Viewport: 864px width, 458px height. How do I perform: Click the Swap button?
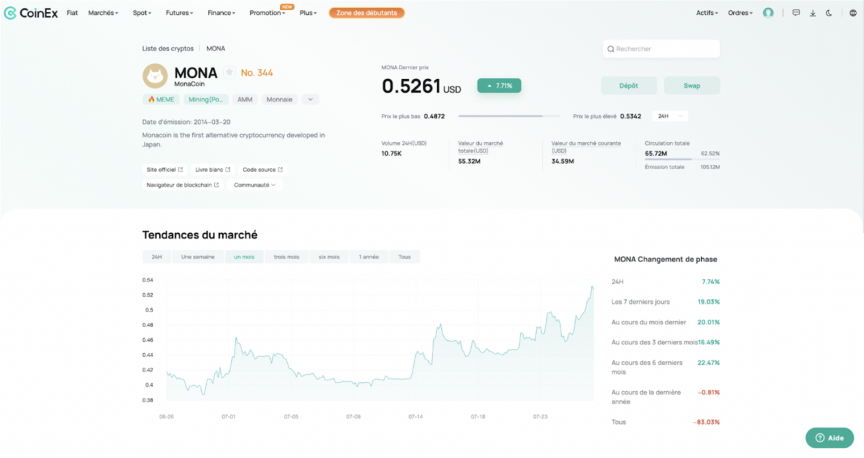click(692, 85)
